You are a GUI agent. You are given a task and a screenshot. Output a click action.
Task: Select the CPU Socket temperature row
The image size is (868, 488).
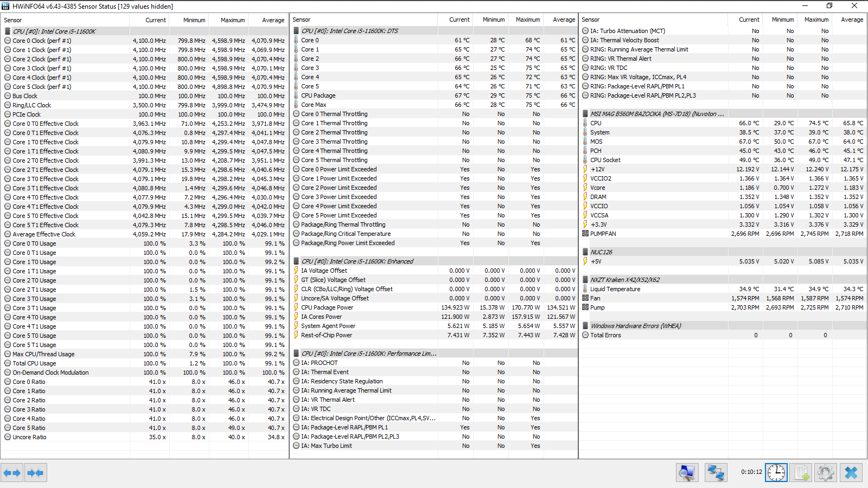[x=723, y=160]
